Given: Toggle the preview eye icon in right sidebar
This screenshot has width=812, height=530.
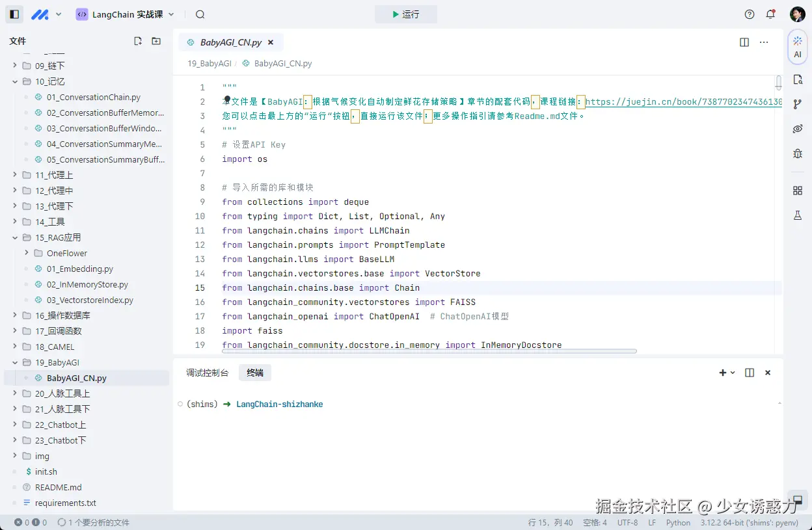Looking at the screenshot, I should coord(798,129).
